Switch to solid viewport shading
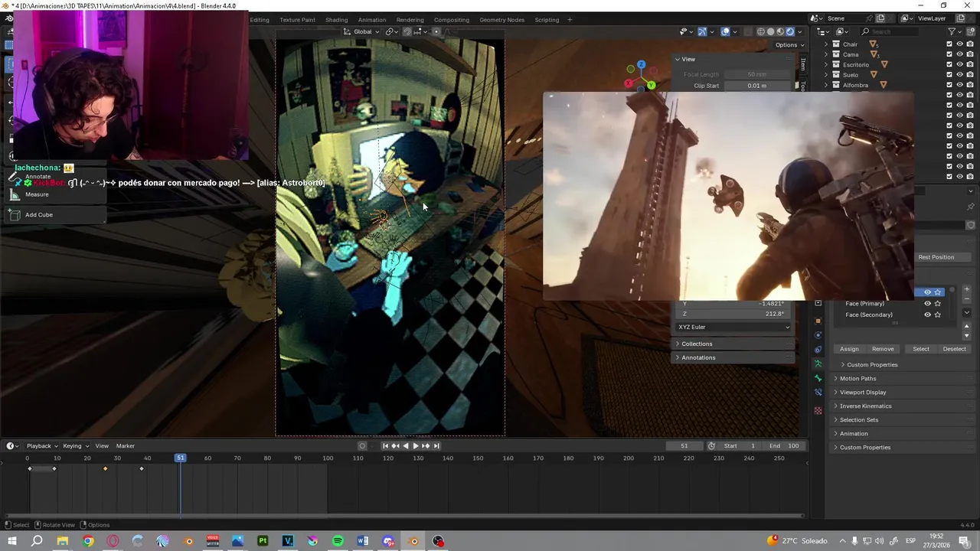 tap(770, 31)
